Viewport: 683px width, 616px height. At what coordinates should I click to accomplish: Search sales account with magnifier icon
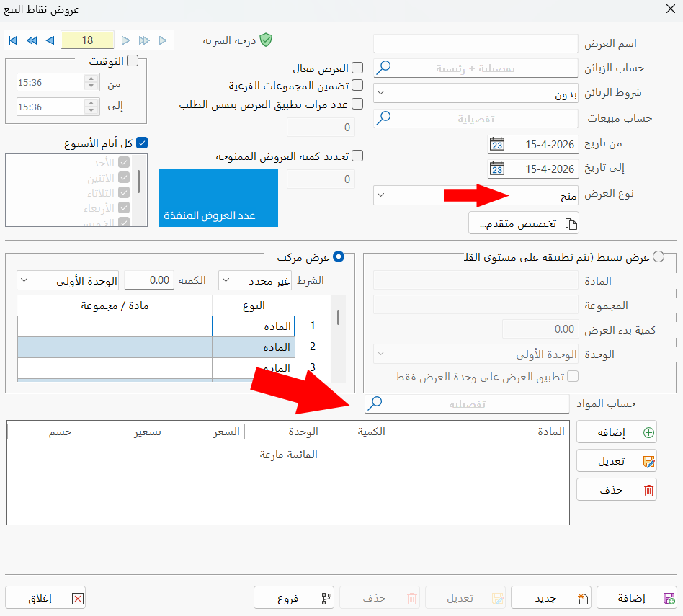coord(384,118)
